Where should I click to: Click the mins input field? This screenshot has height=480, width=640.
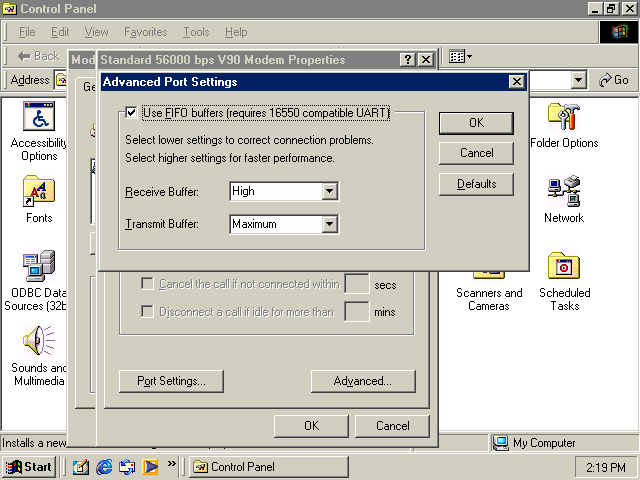357,311
